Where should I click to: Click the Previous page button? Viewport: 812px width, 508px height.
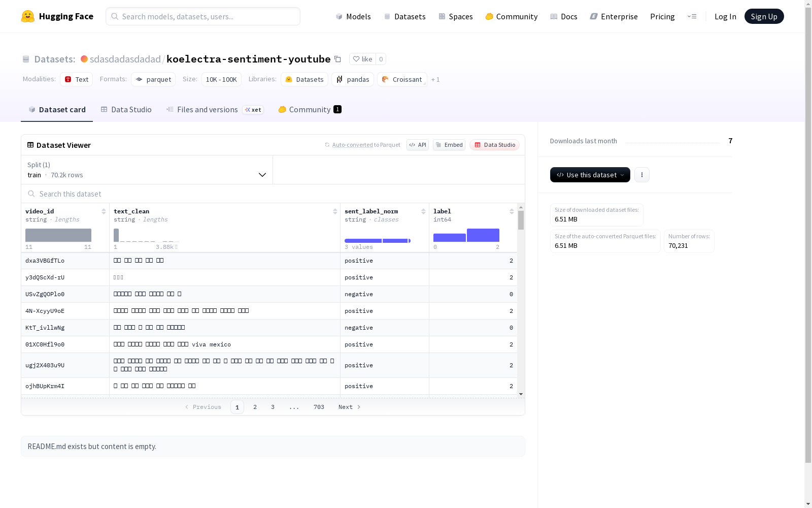(x=203, y=407)
